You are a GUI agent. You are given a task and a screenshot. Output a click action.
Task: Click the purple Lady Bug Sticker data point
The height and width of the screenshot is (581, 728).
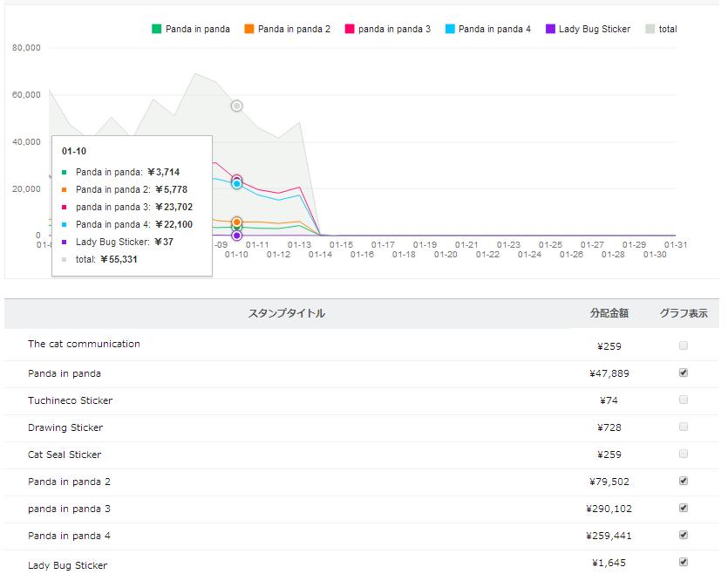point(237,236)
